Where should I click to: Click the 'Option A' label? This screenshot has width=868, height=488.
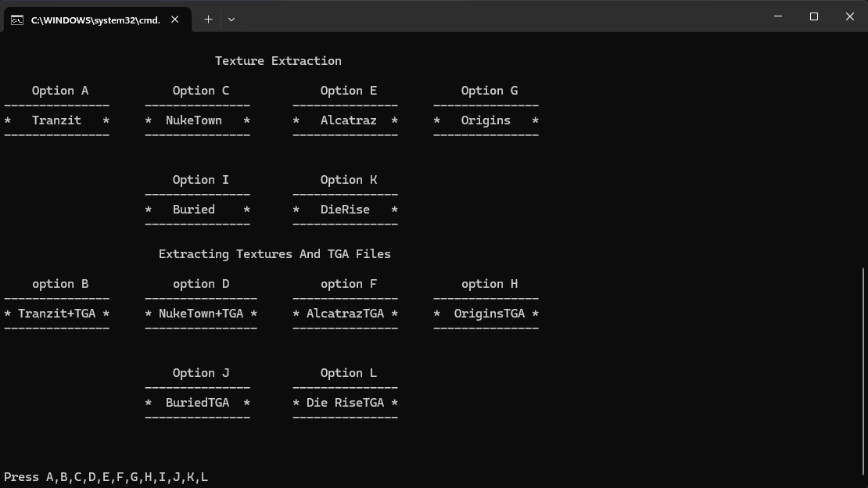coord(59,91)
